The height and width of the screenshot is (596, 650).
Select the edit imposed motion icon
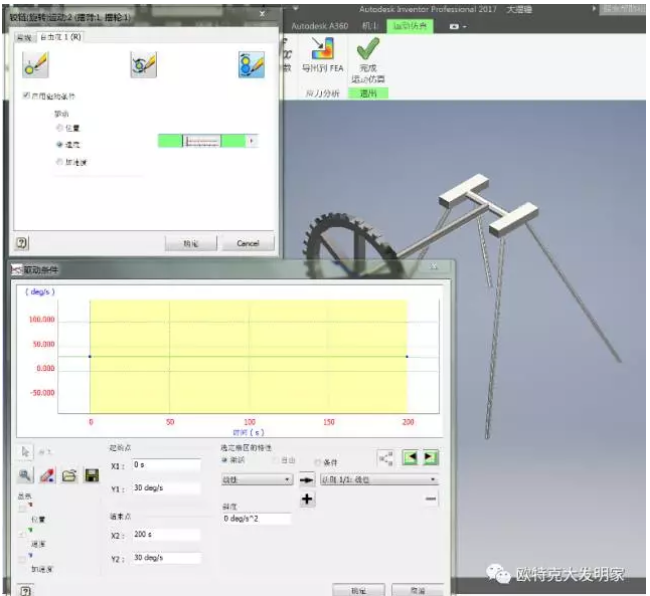[x=251, y=65]
